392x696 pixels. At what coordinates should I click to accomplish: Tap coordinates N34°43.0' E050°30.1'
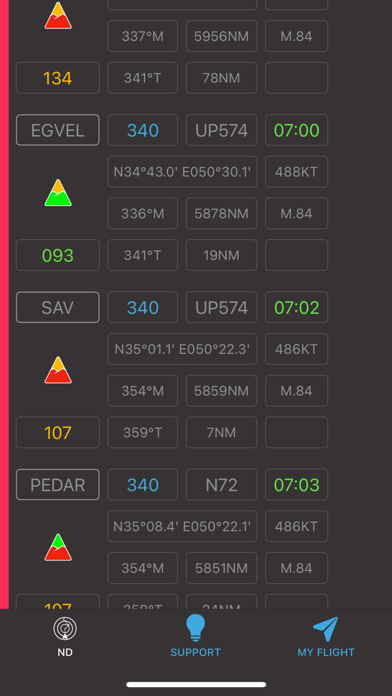[x=182, y=172]
